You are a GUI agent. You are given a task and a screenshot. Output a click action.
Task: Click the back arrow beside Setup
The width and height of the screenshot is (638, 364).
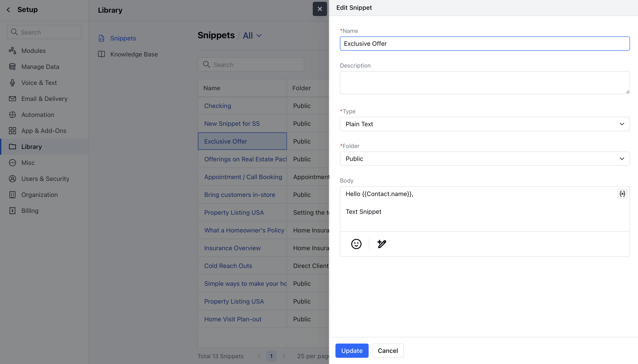tap(8, 10)
